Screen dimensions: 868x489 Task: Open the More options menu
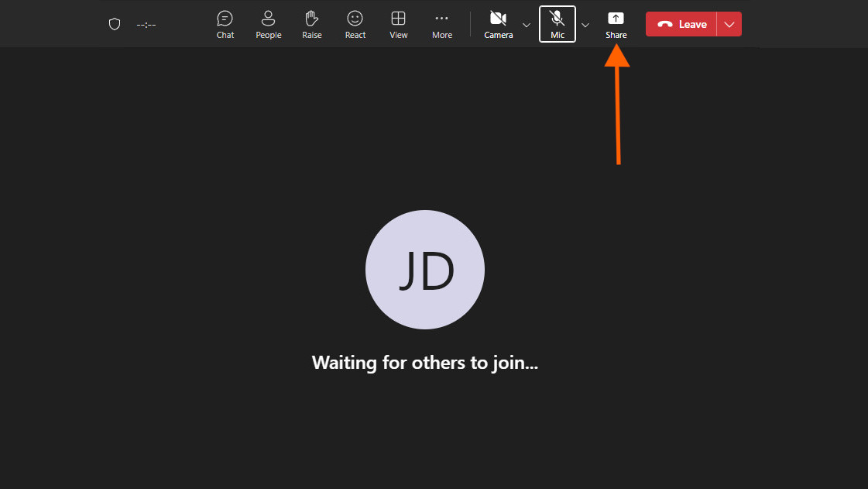click(441, 24)
